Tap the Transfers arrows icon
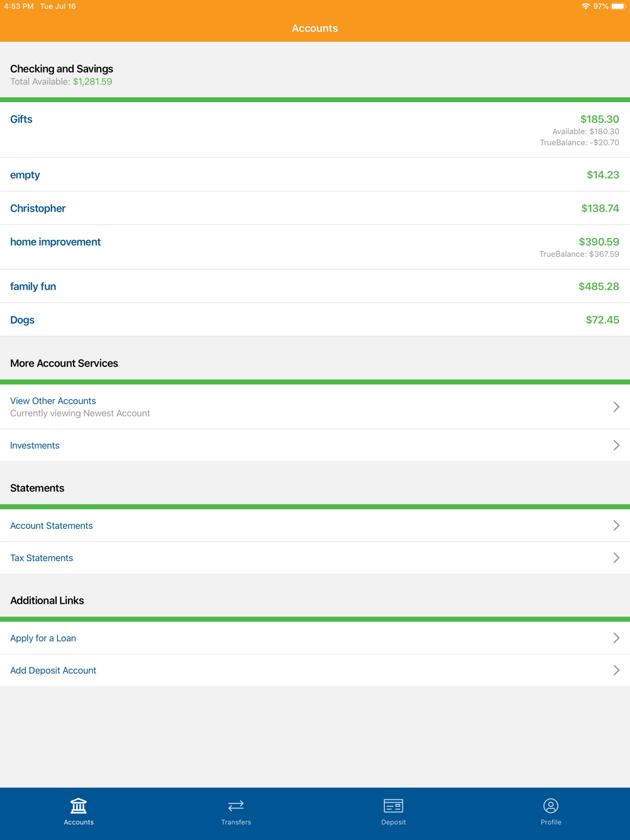Viewport: 630px width, 840px height. 236,806
